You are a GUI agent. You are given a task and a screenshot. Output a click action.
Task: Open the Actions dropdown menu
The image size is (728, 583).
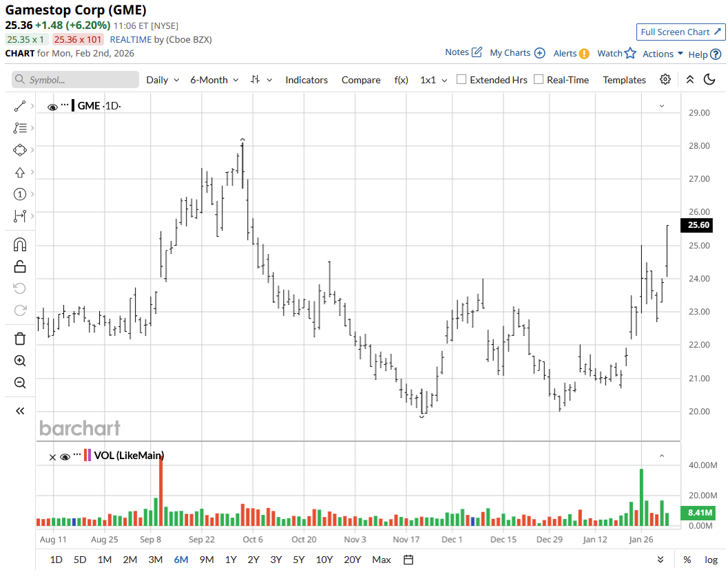pyautogui.click(x=663, y=54)
